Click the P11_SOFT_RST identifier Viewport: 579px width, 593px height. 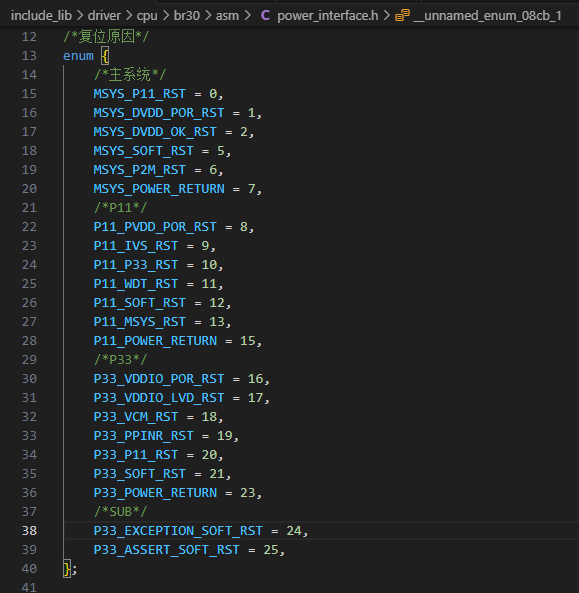140,303
